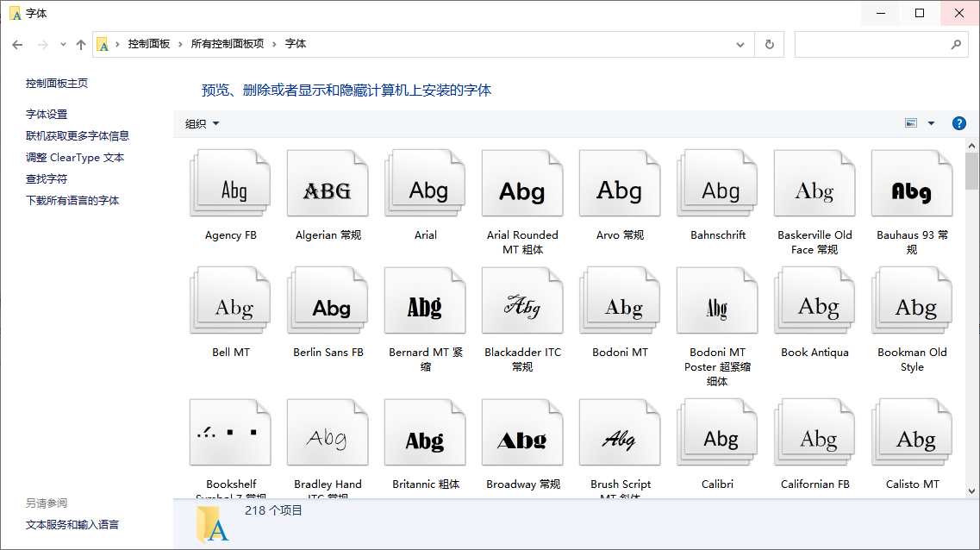Go up one folder level
The height and width of the screenshot is (550, 980).
81,44
